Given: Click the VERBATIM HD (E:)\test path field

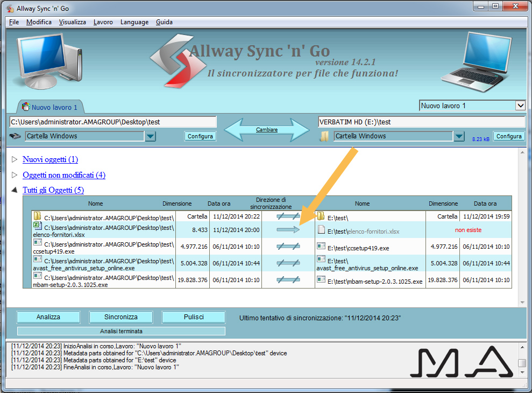Looking at the screenshot, I should tap(422, 122).
